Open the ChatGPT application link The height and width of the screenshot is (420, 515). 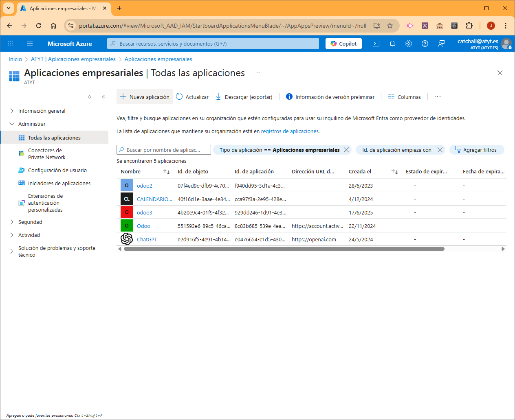pos(147,239)
